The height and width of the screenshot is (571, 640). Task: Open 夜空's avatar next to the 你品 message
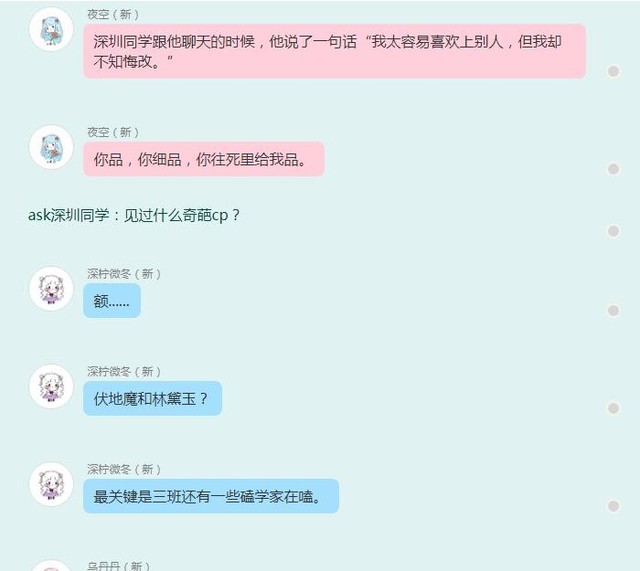pos(51,147)
